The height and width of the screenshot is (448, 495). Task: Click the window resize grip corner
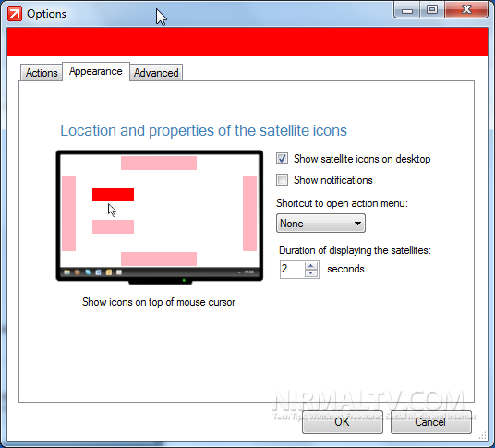(483, 436)
